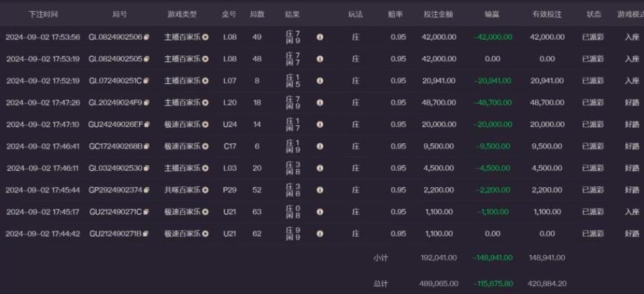
Task: Click play icon for 主播百家乐 table L03
Action: tap(206, 168)
